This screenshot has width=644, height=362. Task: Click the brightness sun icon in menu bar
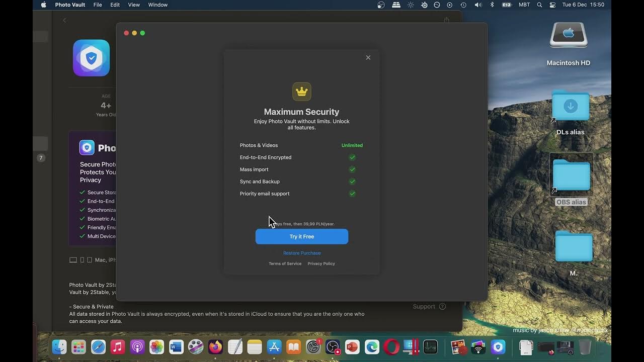click(411, 5)
